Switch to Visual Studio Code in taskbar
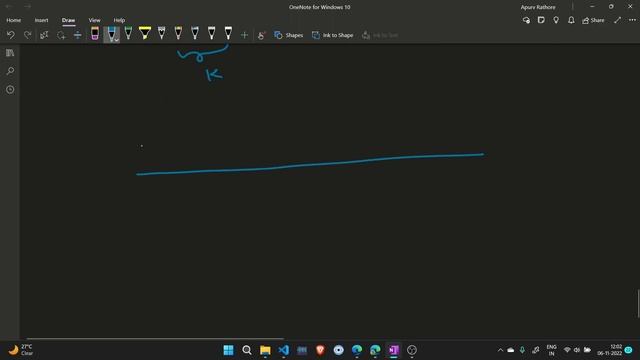This screenshot has width=640, height=360. click(284, 350)
